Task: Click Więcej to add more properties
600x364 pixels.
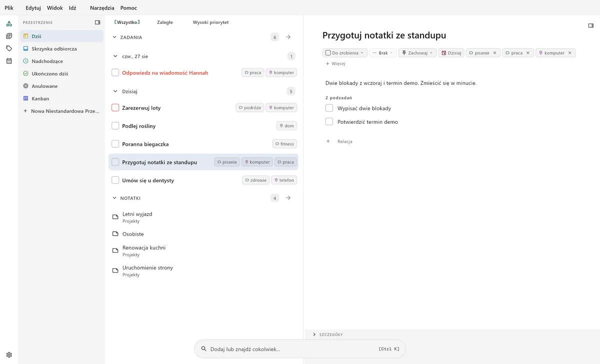Action: pos(335,64)
